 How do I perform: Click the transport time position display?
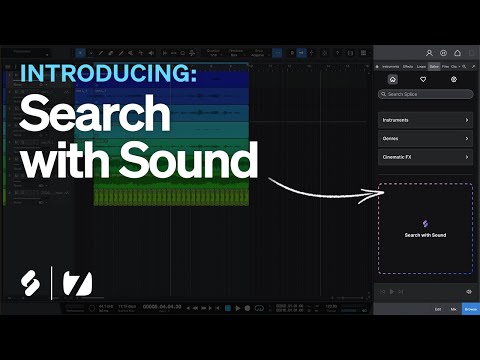click(x=162, y=307)
